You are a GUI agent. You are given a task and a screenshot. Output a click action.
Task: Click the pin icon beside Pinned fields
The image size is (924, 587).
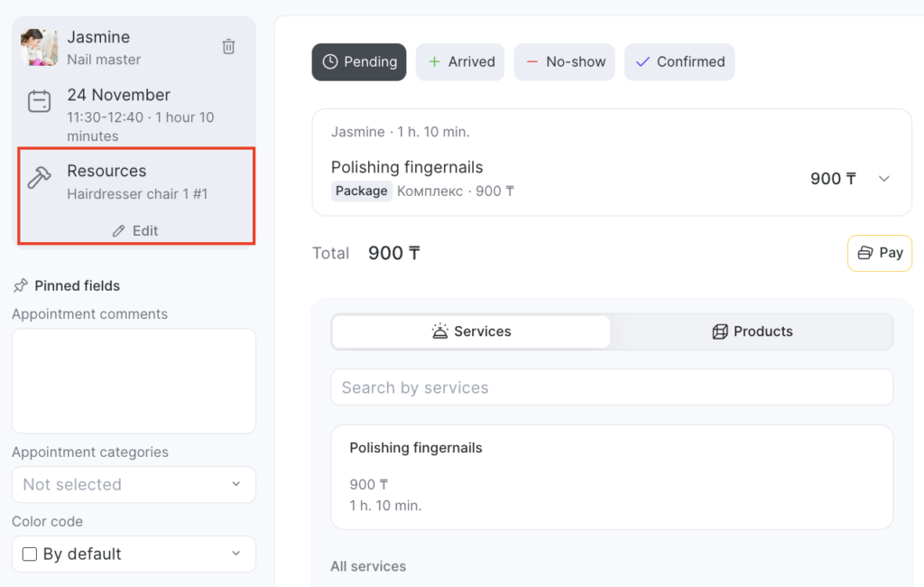coord(21,285)
